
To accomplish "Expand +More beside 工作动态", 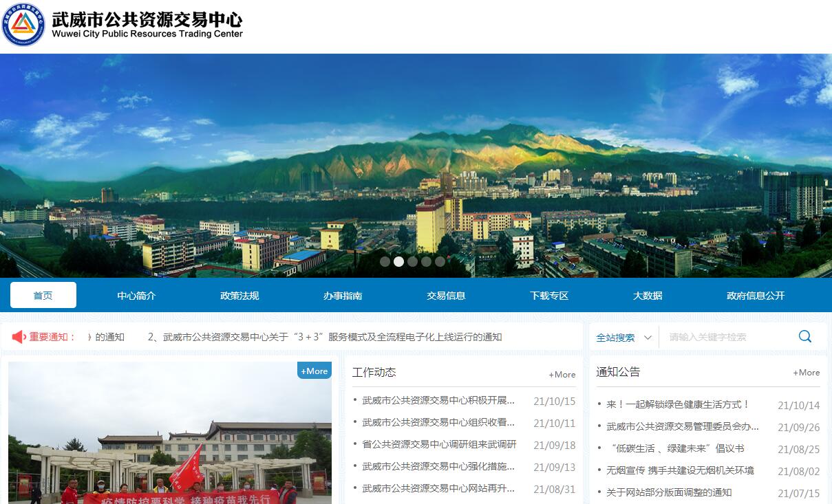I will point(562,374).
